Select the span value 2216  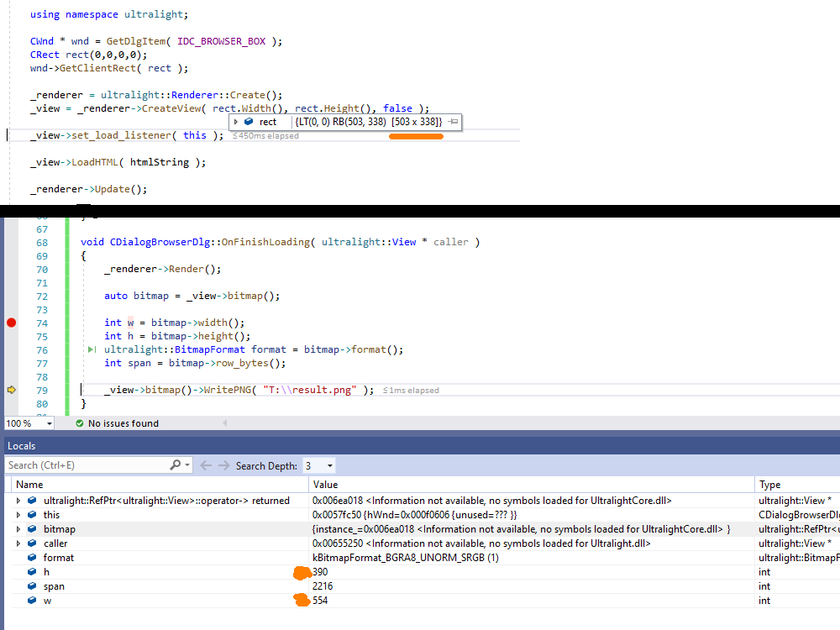point(323,586)
